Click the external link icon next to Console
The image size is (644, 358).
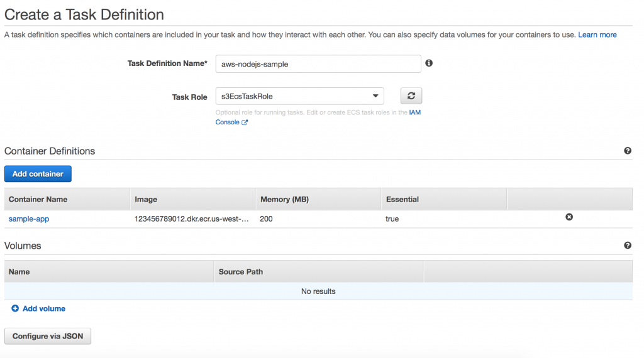(245, 122)
